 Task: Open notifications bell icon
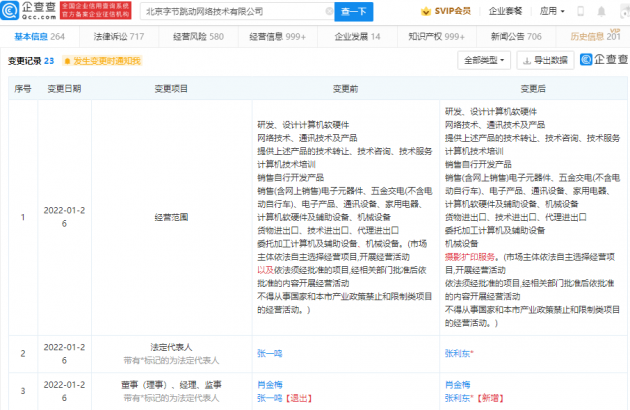tap(601, 11)
